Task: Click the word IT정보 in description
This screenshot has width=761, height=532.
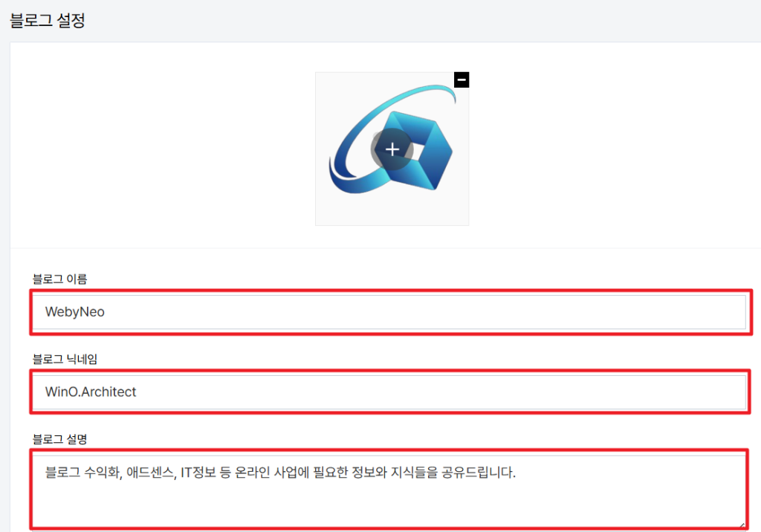Action: click(x=198, y=473)
